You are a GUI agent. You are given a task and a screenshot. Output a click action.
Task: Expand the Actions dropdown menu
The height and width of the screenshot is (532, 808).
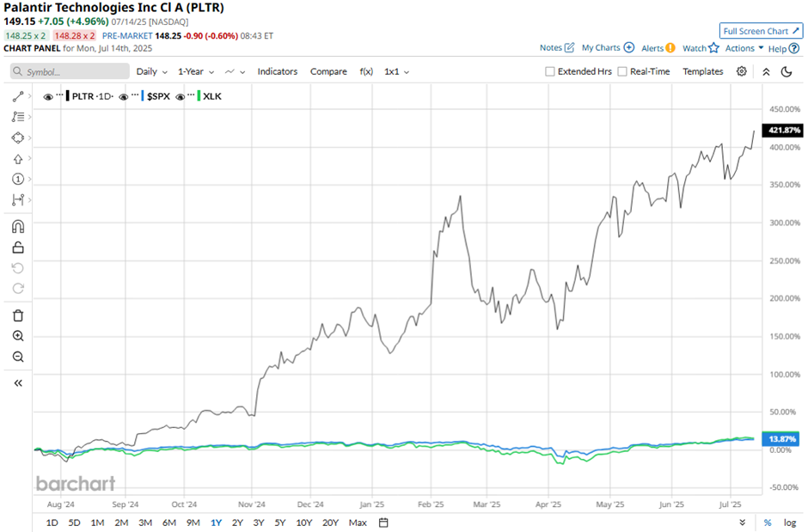coord(744,48)
